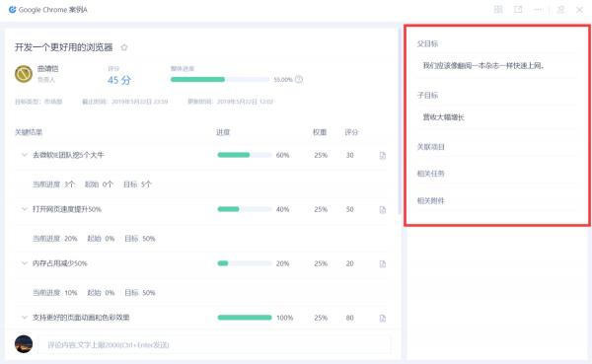
Task: Click the 相关附件 section
Action: coord(430,201)
